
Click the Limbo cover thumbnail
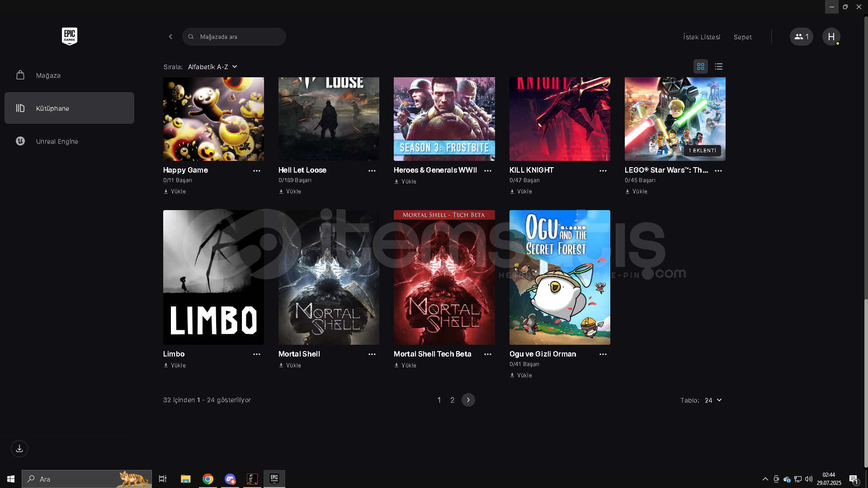213,277
